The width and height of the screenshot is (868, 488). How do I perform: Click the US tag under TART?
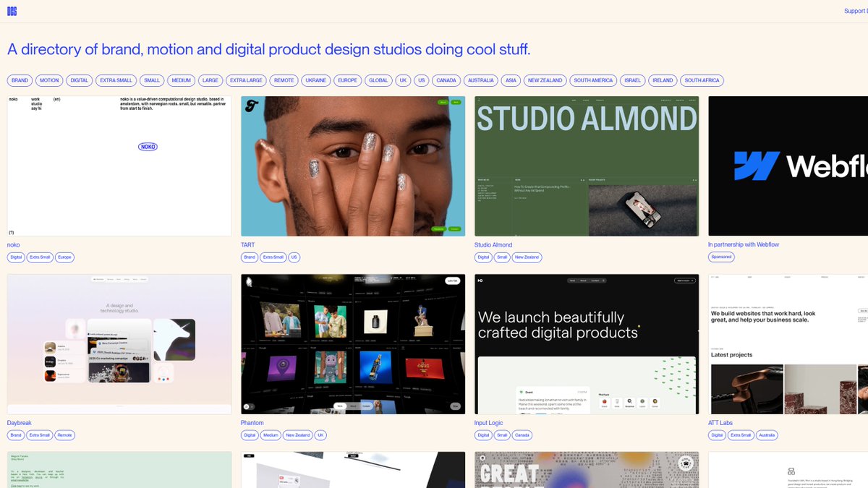coord(294,257)
